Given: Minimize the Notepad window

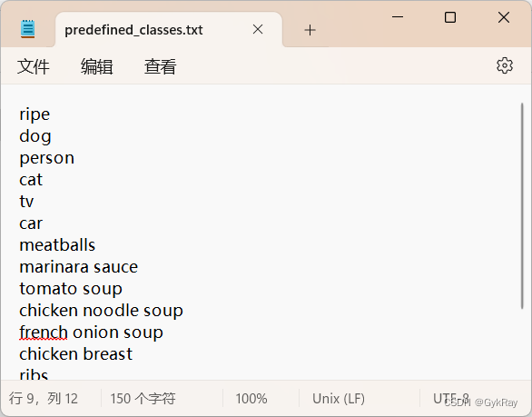Looking at the screenshot, I should coord(398,16).
